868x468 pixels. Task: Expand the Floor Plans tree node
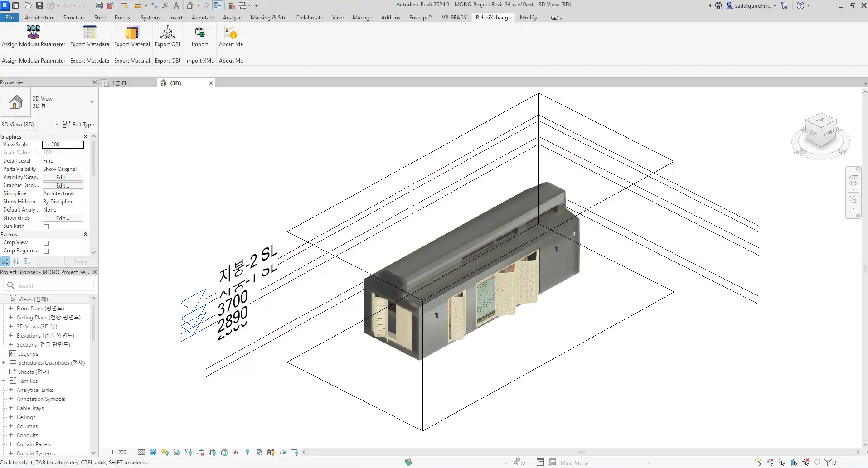[x=11, y=308]
